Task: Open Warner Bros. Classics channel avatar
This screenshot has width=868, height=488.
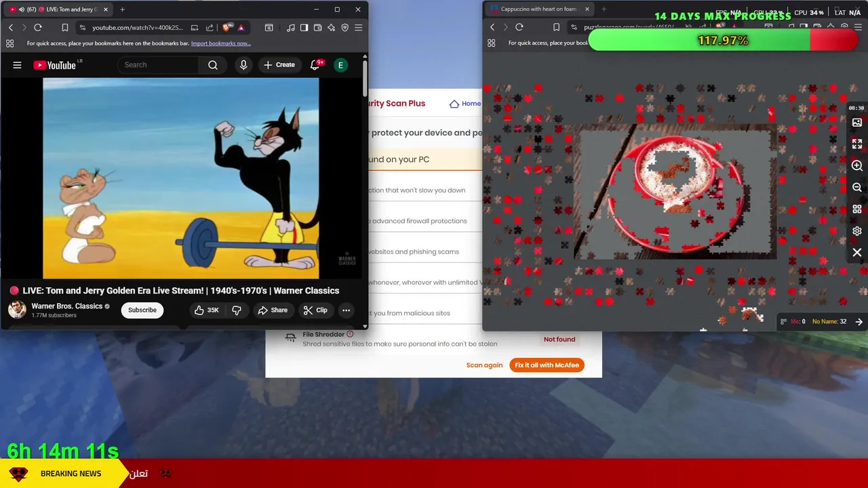Action: (x=17, y=310)
